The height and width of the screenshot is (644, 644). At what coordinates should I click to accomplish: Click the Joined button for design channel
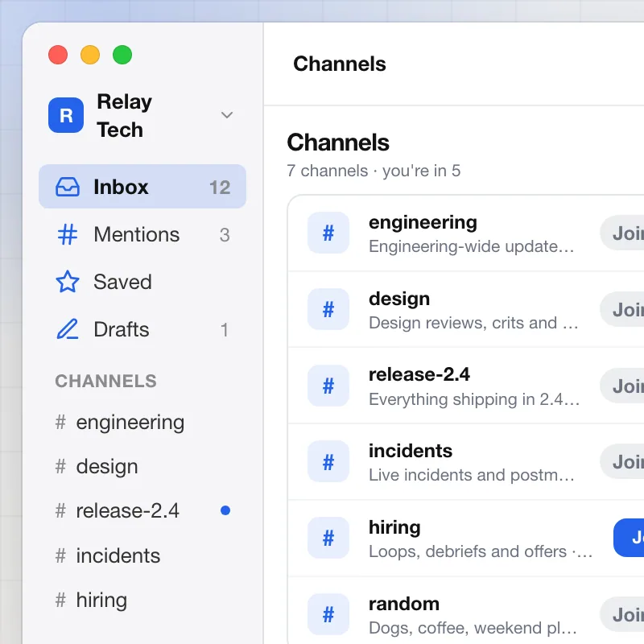tap(622, 310)
